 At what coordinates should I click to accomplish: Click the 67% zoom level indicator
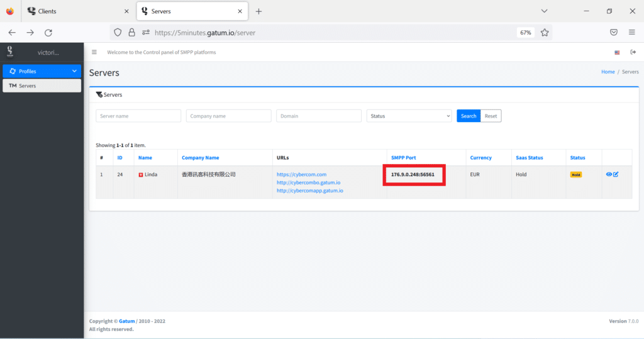tap(526, 33)
